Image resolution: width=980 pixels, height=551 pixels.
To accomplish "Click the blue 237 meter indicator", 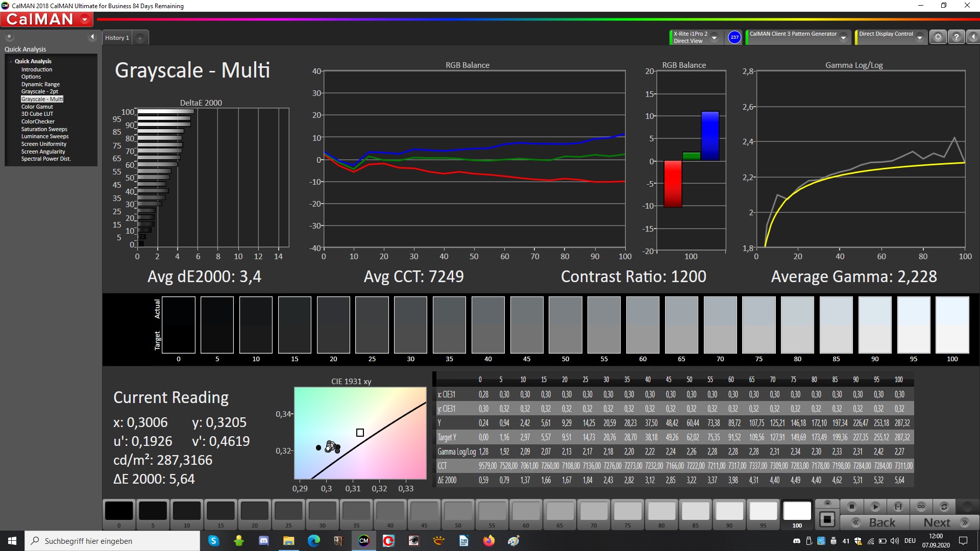I will 734,37.
